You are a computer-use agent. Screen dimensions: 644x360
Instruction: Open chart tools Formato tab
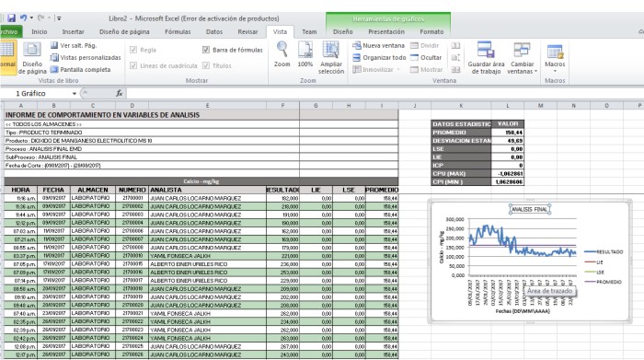point(431,31)
